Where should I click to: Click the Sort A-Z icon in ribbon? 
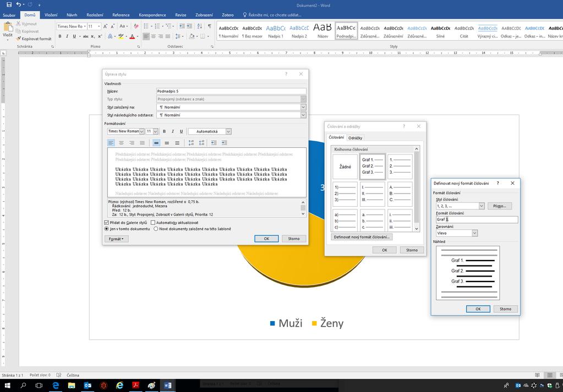coord(200,26)
